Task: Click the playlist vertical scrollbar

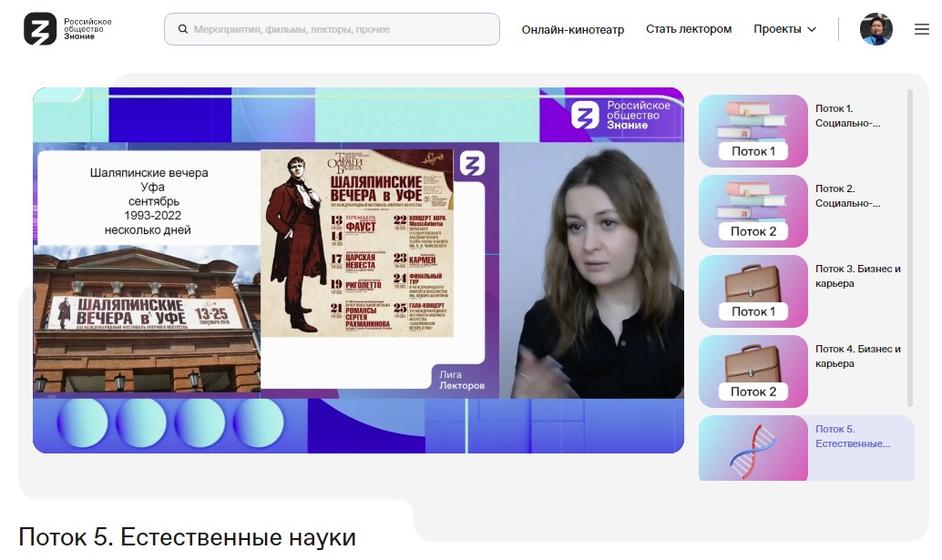Action: click(x=909, y=246)
